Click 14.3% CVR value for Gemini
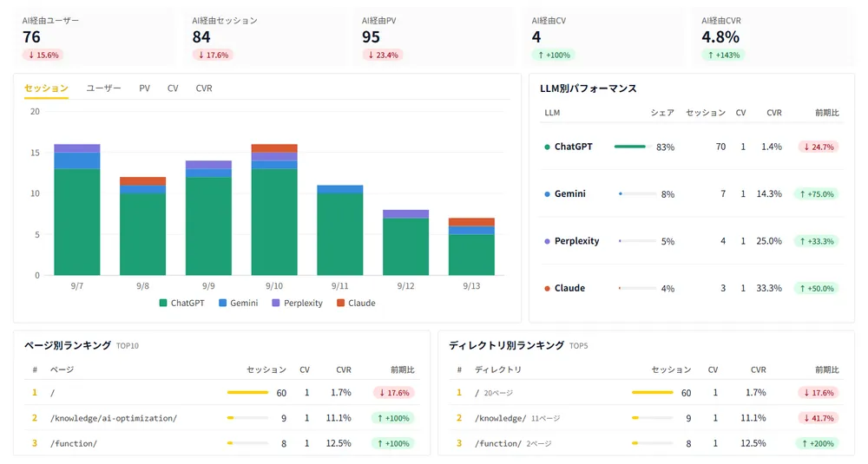The height and width of the screenshot is (464, 868). 769,193
